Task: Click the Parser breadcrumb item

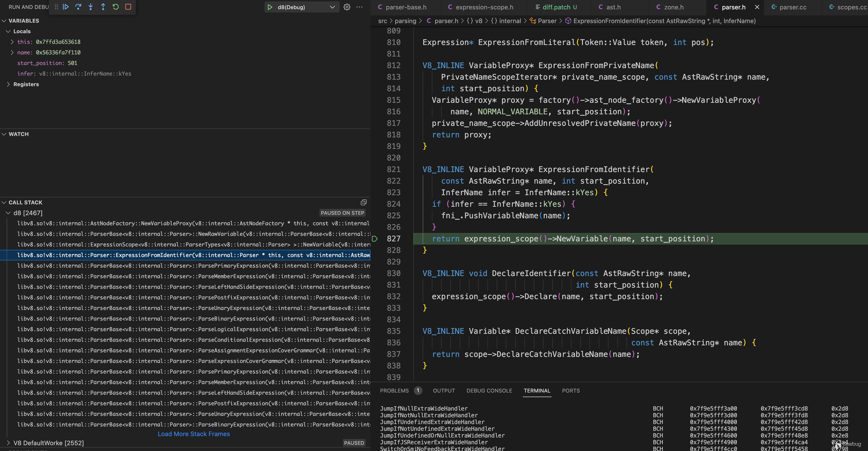Action: pyautogui.click(x=547, y=21)
